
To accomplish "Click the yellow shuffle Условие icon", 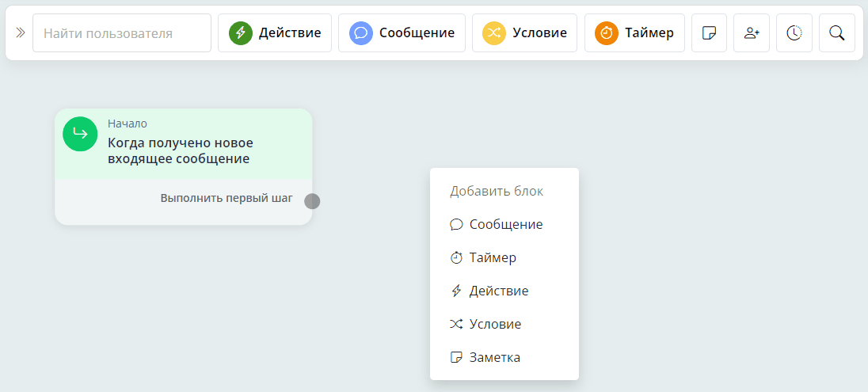I will coord(495,33).
